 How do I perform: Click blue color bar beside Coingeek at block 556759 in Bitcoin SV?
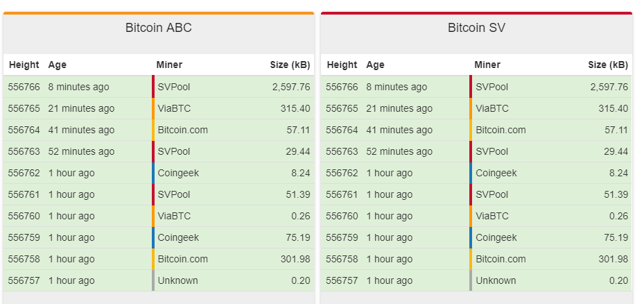[x=471, y=238]
